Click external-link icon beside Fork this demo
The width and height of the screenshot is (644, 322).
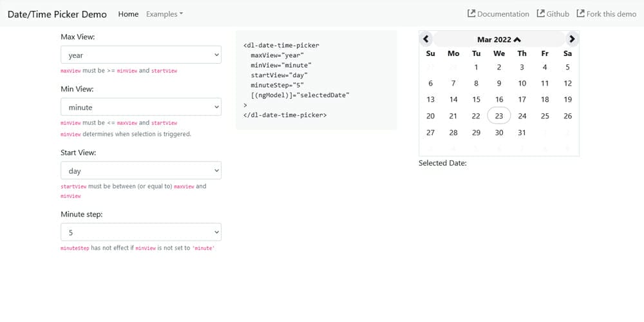580,14
